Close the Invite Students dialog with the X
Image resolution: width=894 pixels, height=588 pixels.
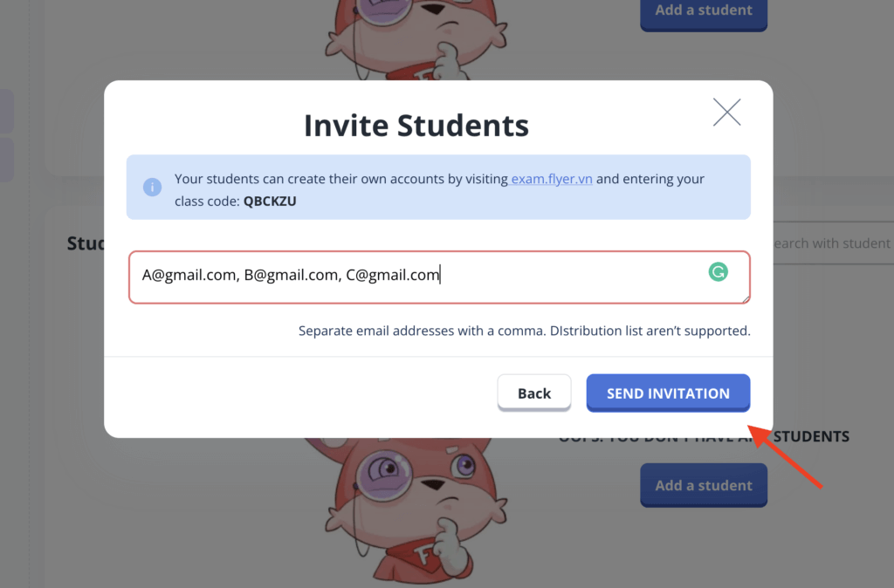click(726, 112)
